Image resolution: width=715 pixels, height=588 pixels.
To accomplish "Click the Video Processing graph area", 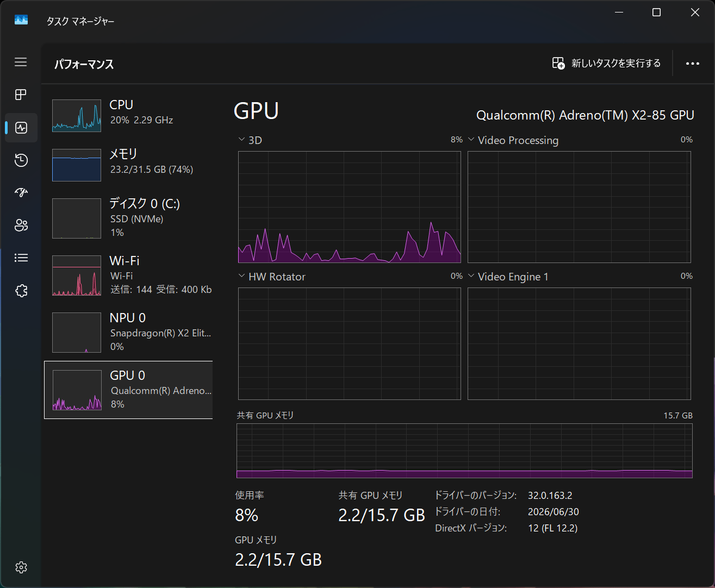I will click(x=579, y=207).
